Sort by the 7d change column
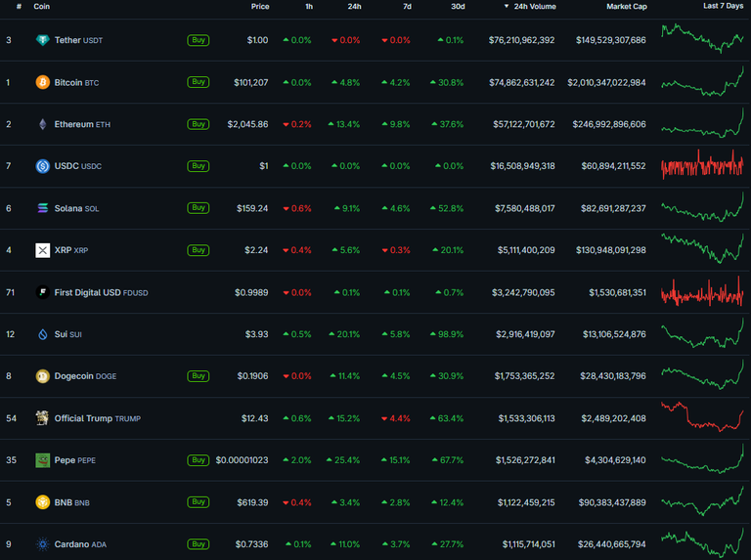 pos(407,6)
